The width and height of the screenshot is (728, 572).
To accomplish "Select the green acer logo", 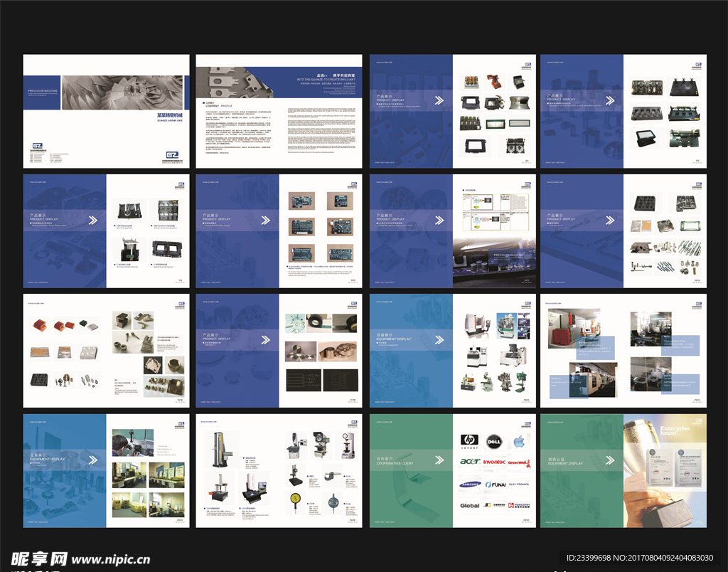I will point(469,462).
